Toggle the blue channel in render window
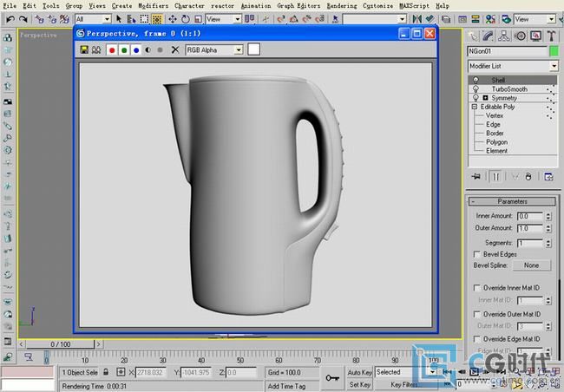This screenshot has width=564, height=392. pyautogui.click(x=136, y=50)
